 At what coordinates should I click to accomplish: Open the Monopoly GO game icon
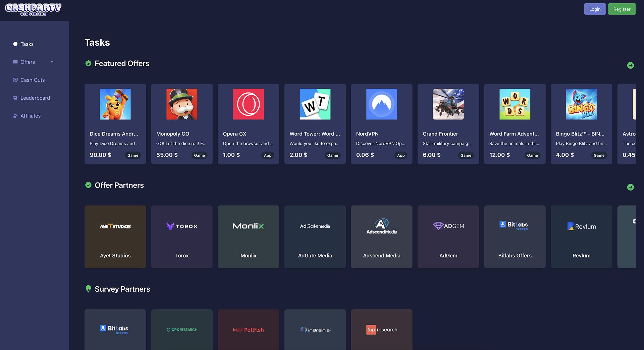tap(182, 104)
